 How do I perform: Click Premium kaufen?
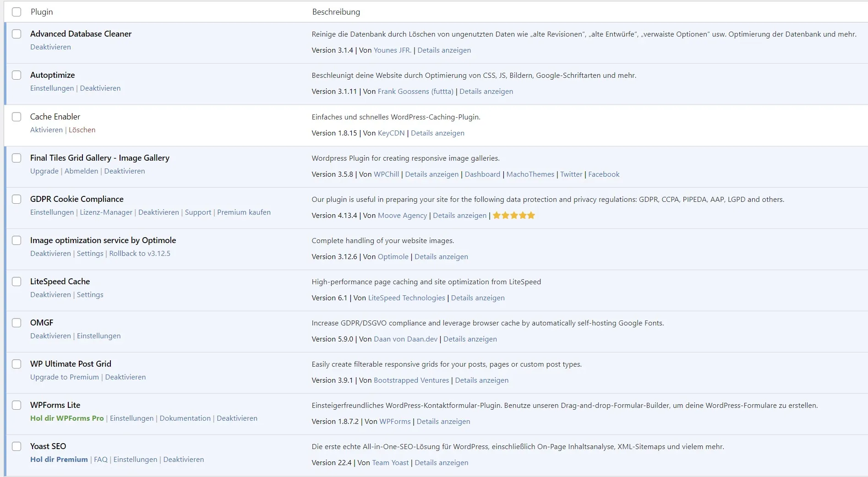pos(244,212)
